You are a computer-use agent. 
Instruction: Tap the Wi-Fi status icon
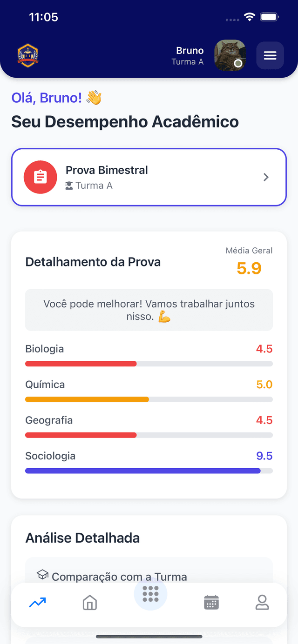click(250, 17)
